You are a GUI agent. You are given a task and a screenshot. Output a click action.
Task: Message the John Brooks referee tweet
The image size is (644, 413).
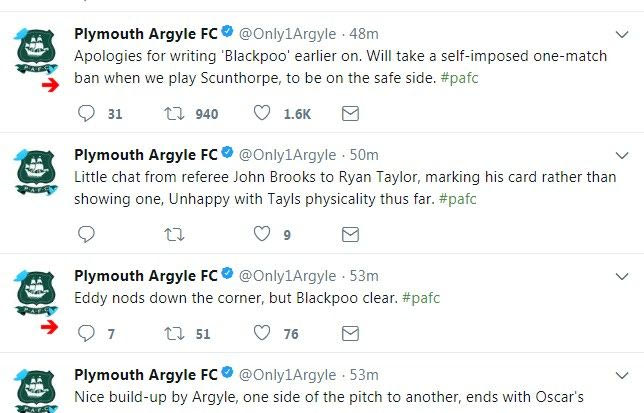[350, 234]
